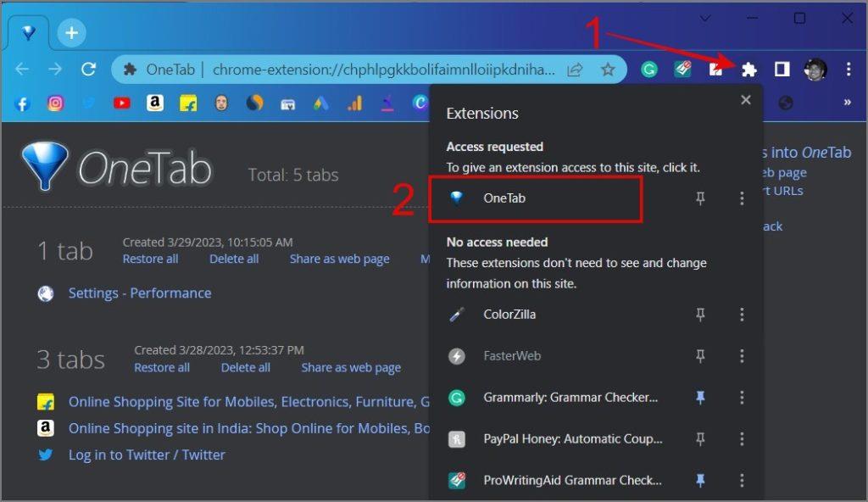Open the dark globe bookmark icon

pyautogui.click(x=786, y=103)
